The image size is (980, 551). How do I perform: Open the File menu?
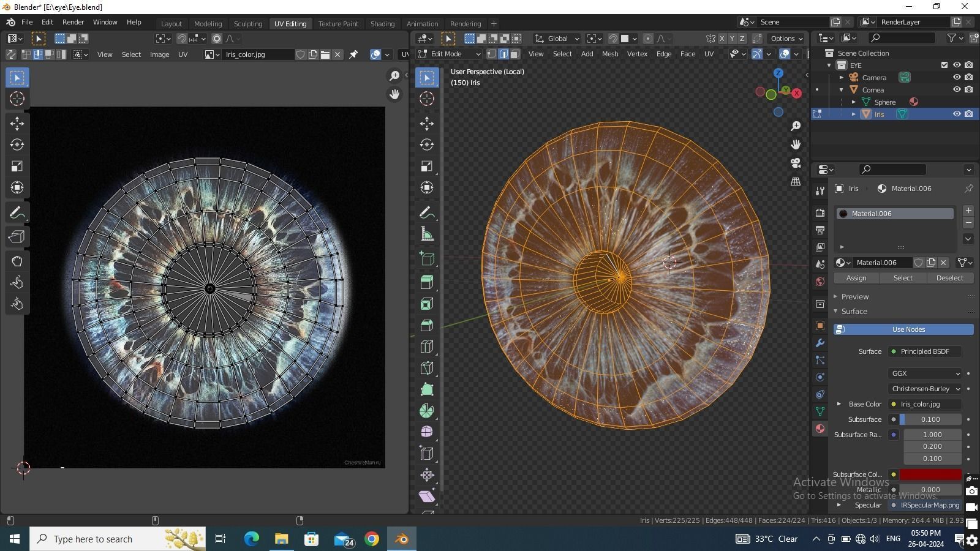[x=27, y=22]
